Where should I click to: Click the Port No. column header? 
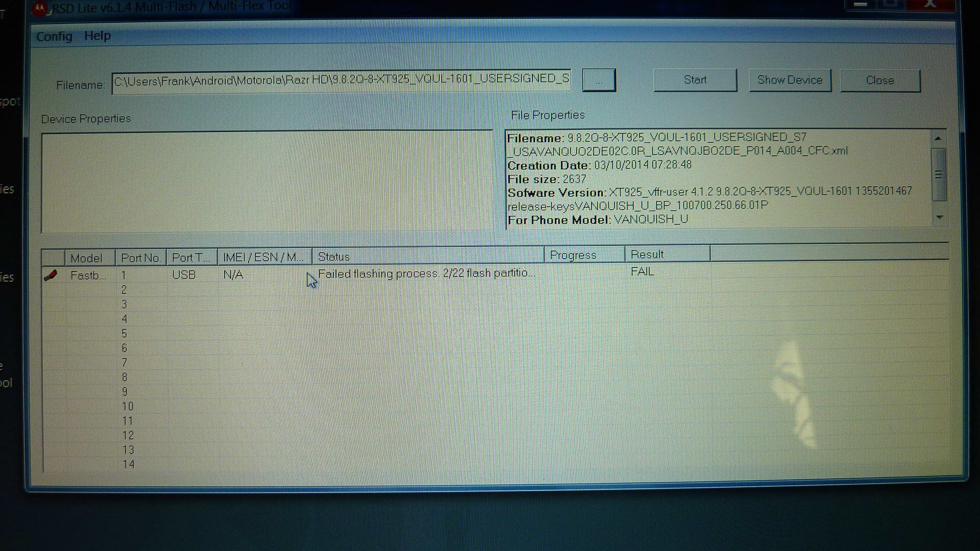141,258
